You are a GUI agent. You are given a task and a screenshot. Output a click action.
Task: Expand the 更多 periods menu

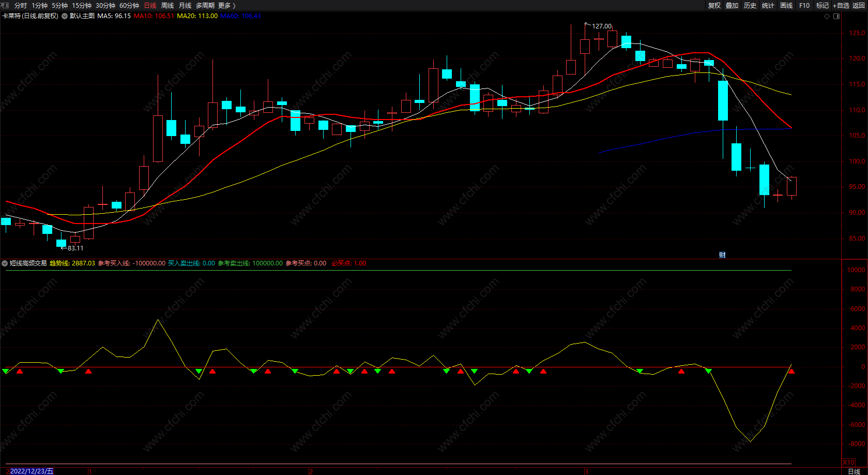click(x=227, y=5)
